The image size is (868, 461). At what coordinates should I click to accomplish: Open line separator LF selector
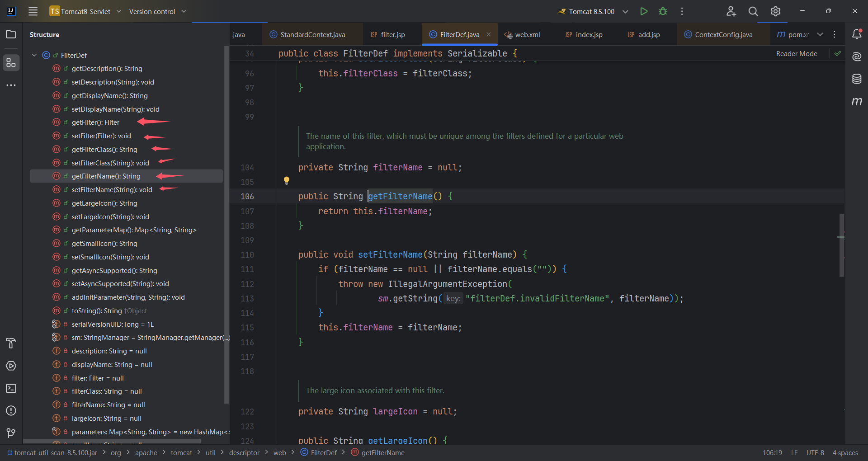(794, 453)
